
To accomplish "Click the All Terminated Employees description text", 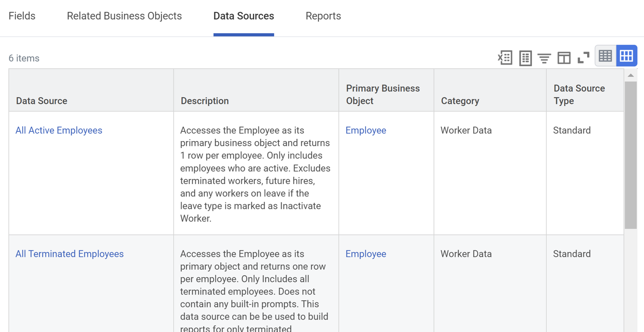I will pos(254,291).
